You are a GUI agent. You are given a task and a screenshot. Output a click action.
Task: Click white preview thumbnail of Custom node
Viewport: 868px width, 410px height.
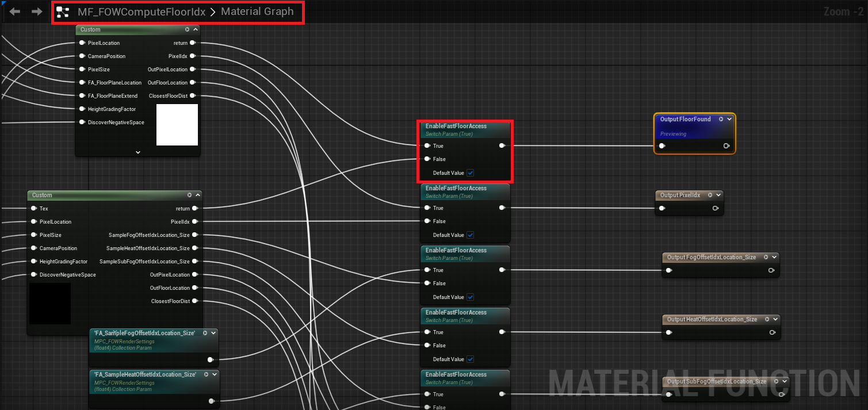pos(177,125)
